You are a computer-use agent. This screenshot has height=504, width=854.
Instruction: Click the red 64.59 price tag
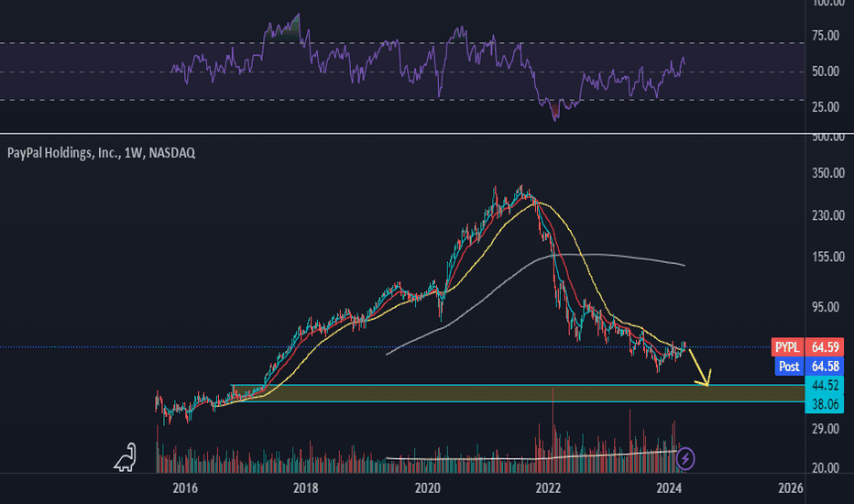[825, 347]
